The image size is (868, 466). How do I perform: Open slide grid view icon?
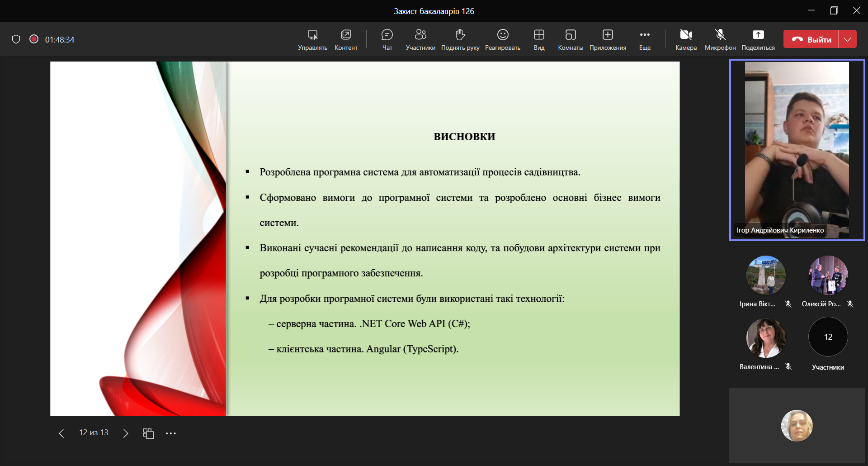[148, 433]
